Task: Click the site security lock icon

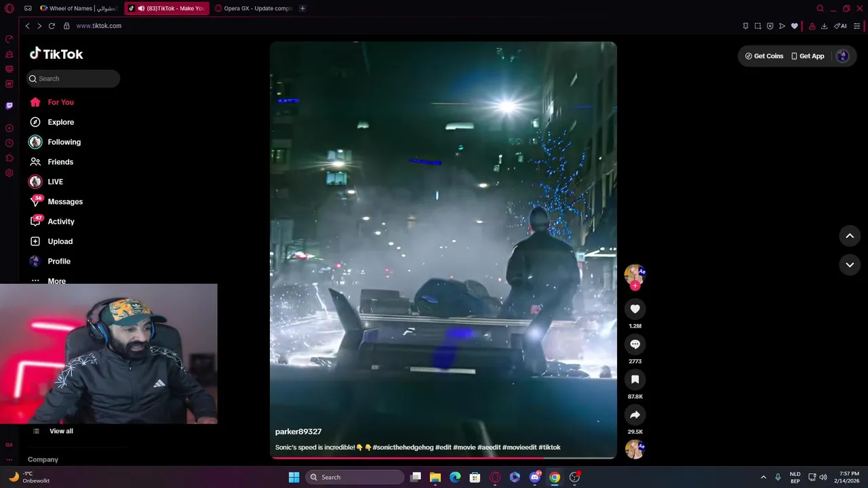Action: tap(66, 26)
